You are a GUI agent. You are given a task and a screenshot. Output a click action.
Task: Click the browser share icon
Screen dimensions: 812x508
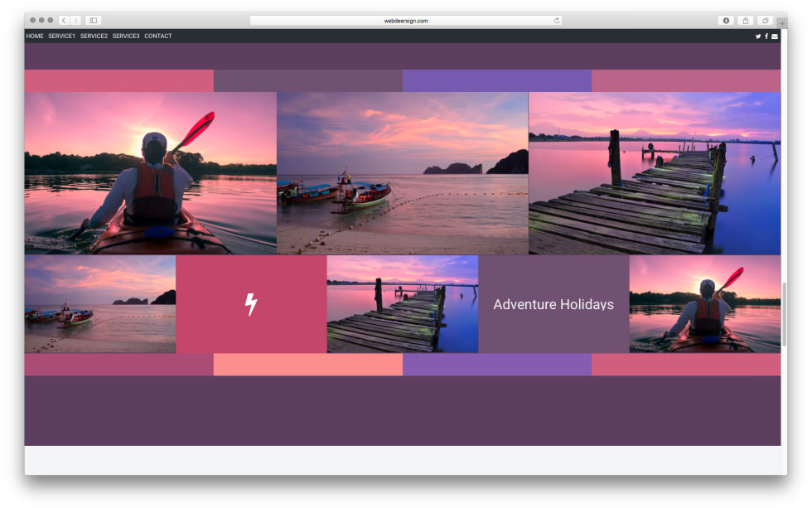pyautogui.click(x=746, y=21)
